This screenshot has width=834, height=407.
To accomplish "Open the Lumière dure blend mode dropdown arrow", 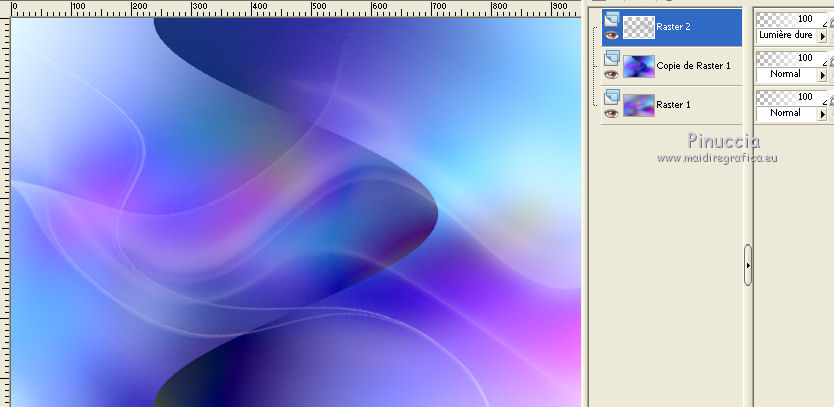I will click(x=822, y=36).
